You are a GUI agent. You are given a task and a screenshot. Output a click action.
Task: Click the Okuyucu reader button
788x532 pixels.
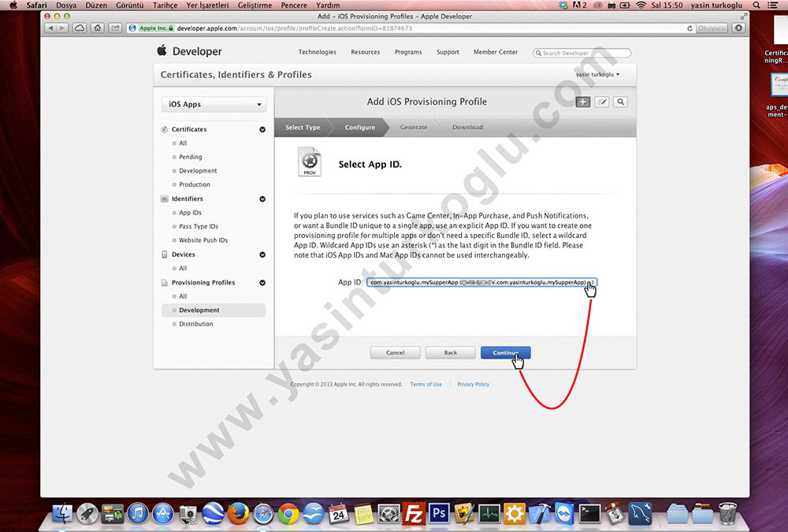click(712, 28)
